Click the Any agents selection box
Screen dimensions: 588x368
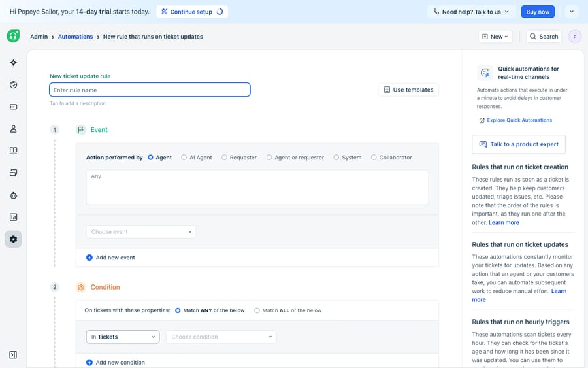tap(257, 187)
